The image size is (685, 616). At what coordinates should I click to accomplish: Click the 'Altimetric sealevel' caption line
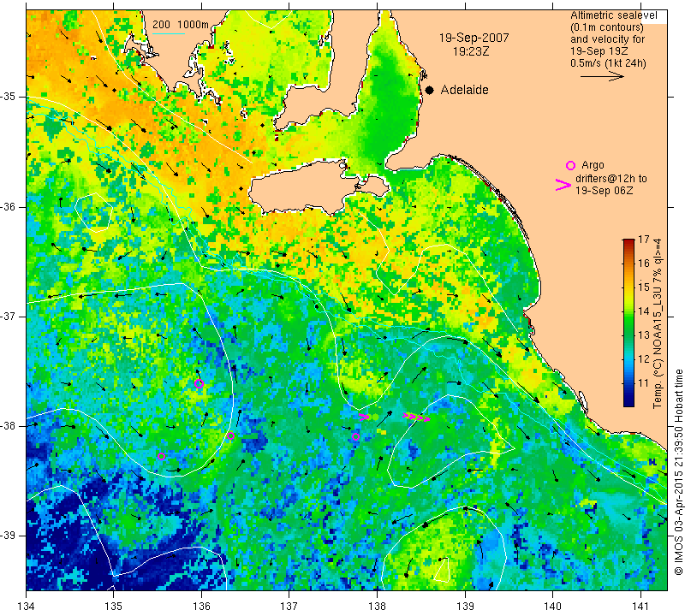[613, 15]
